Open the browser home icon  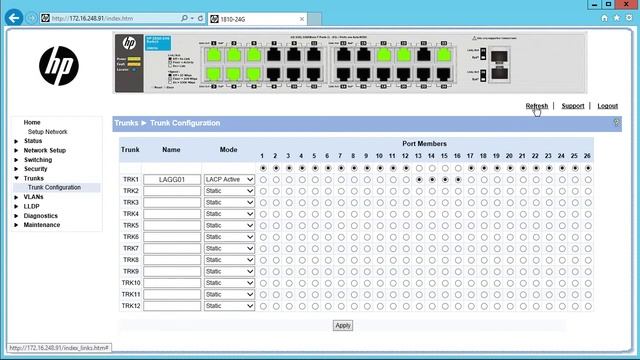604,18
